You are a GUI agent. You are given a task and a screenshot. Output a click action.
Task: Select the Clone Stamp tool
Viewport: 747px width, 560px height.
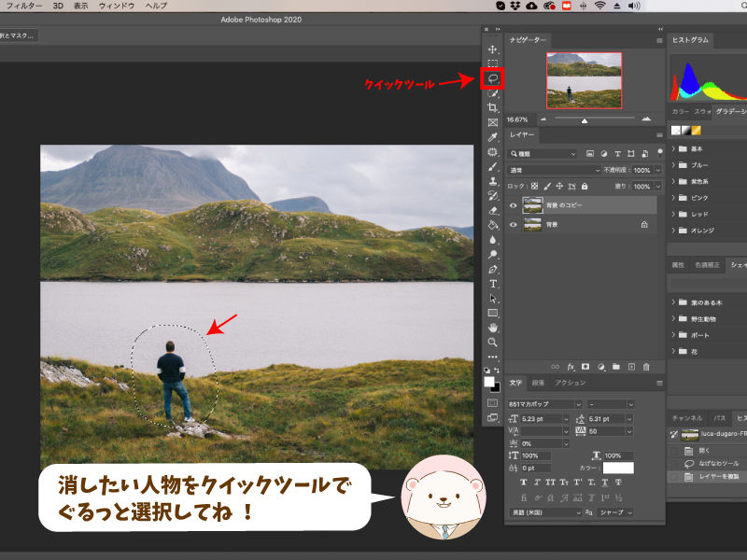[x=493, y=181]
